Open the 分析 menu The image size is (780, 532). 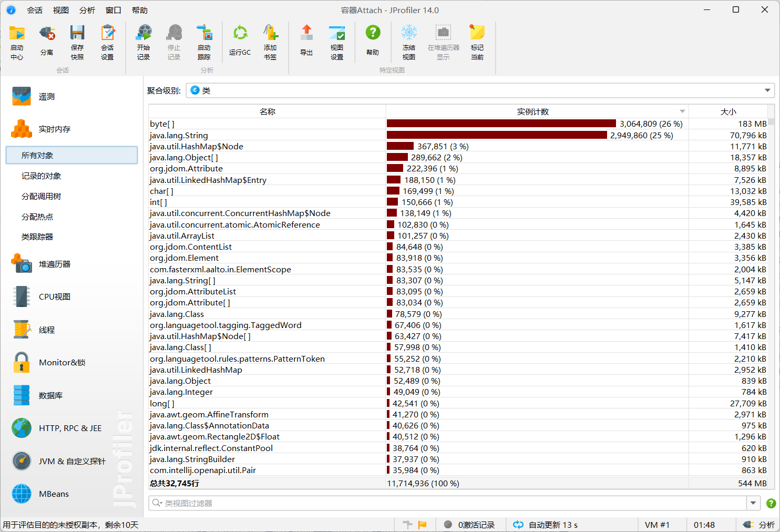point(87,10)
